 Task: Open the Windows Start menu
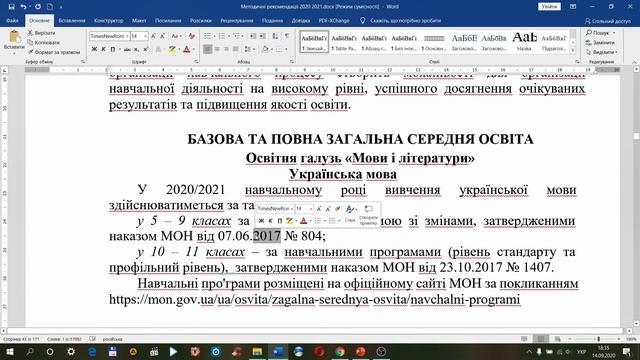[x=9, y=351]
